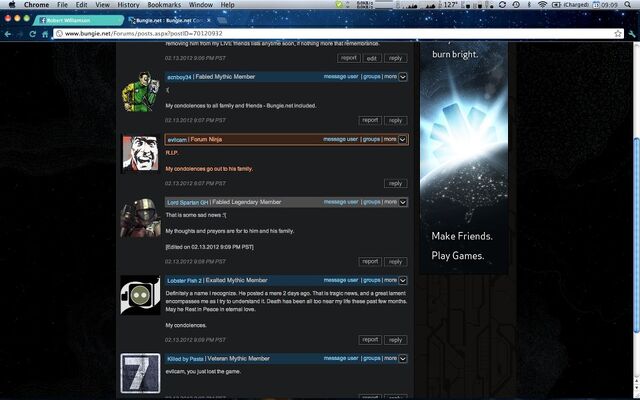Click 'message user' for evilcam

coord(340,139)
